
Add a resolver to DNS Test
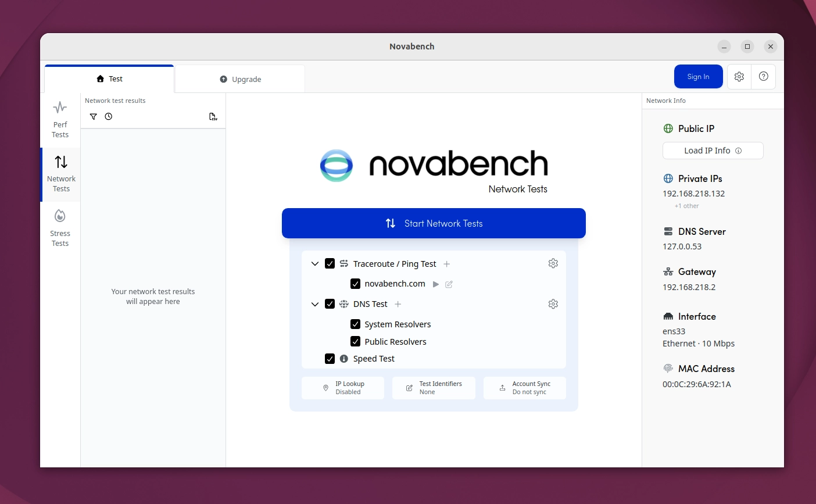[x=398, y=304]
